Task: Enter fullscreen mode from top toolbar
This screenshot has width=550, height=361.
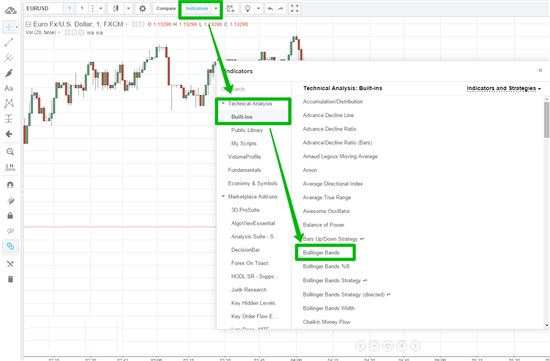Action: 295,8
